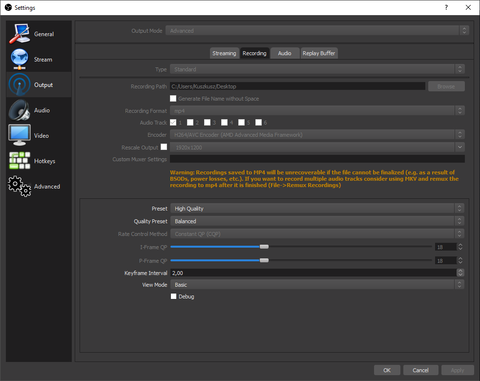Expand the Quality Preset Balanced dropdown

coord(317,221)
